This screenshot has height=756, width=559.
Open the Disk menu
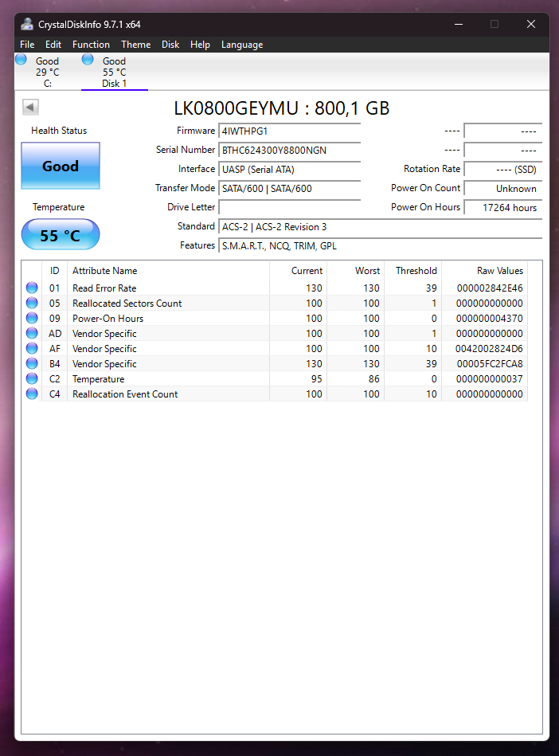170,45
